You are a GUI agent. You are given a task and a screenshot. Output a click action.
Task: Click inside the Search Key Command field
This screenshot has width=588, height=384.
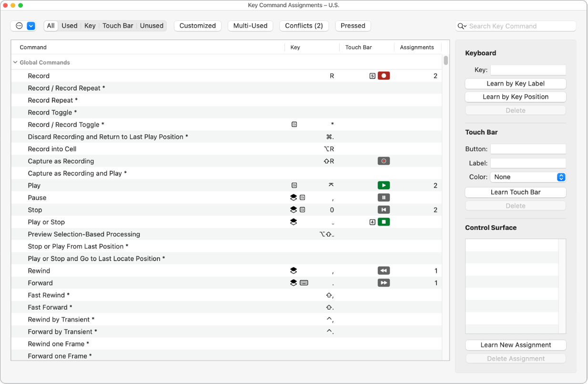(x=515, y=26)
